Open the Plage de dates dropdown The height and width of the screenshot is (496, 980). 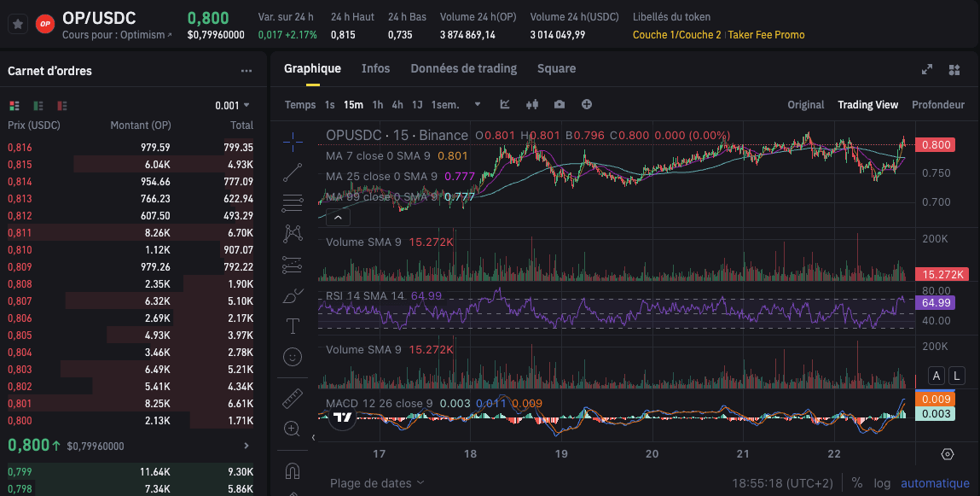[x=377, y=483]
